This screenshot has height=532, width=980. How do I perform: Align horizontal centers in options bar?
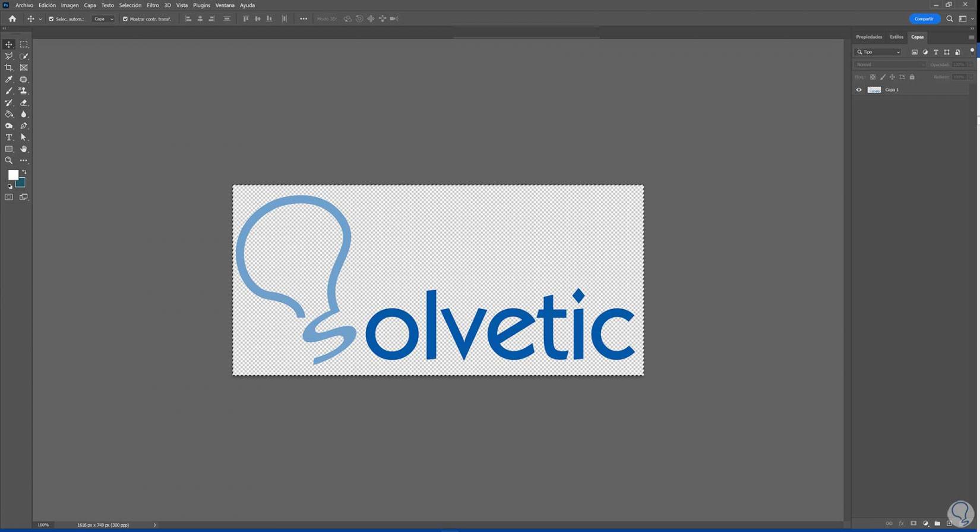(x=200, y=19)
